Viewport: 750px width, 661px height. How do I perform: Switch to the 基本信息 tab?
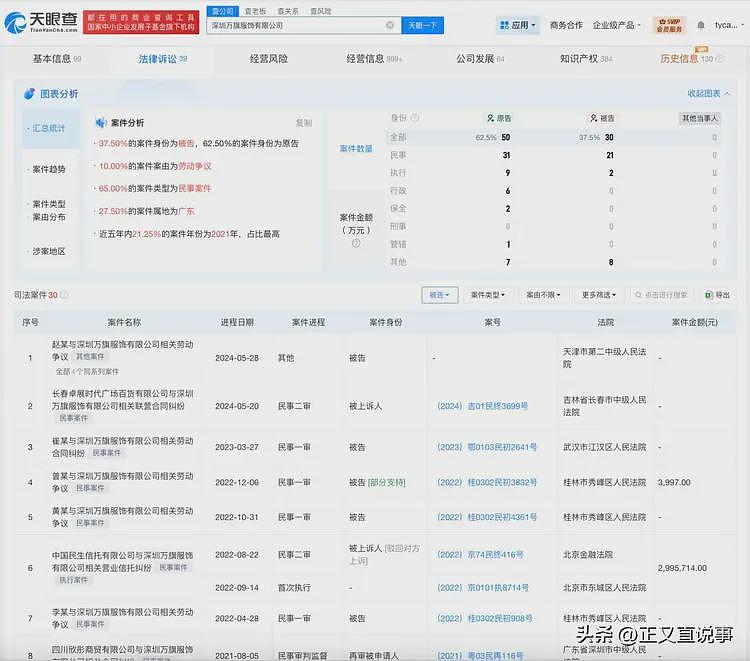56,59
